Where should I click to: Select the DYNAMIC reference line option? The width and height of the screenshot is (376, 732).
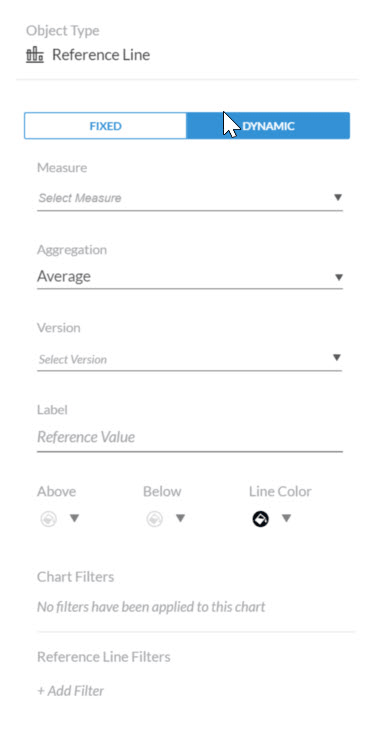tap(268, 126)
